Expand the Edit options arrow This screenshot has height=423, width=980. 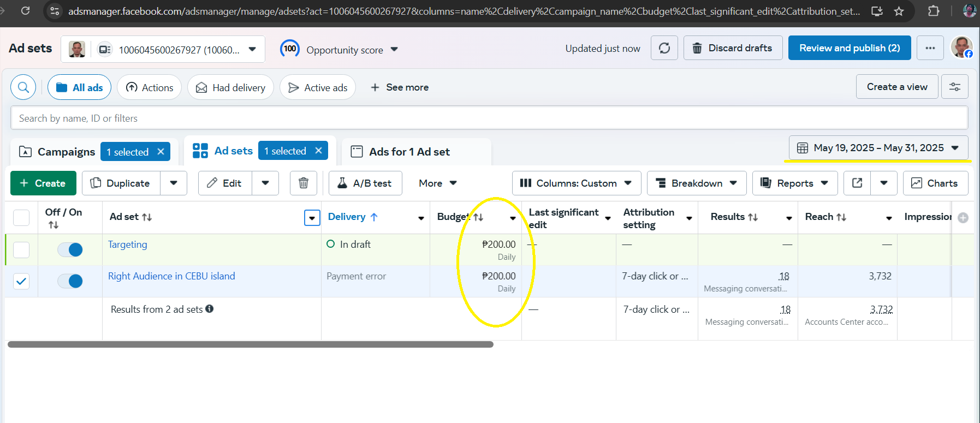click(265, 183)
